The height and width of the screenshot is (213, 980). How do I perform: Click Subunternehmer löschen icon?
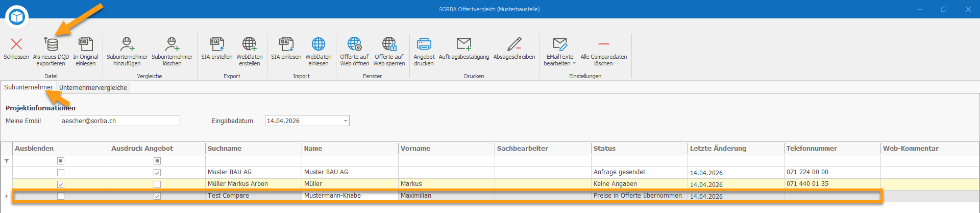pyautogui.click(x=172, y=44)
